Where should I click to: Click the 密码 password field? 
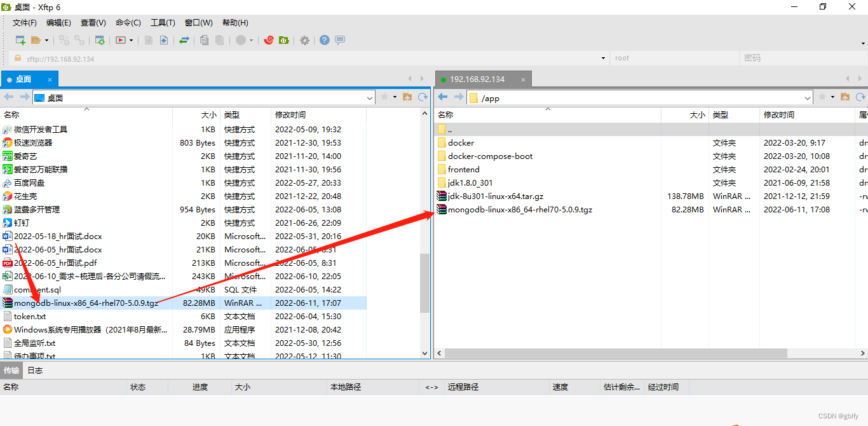804,58
